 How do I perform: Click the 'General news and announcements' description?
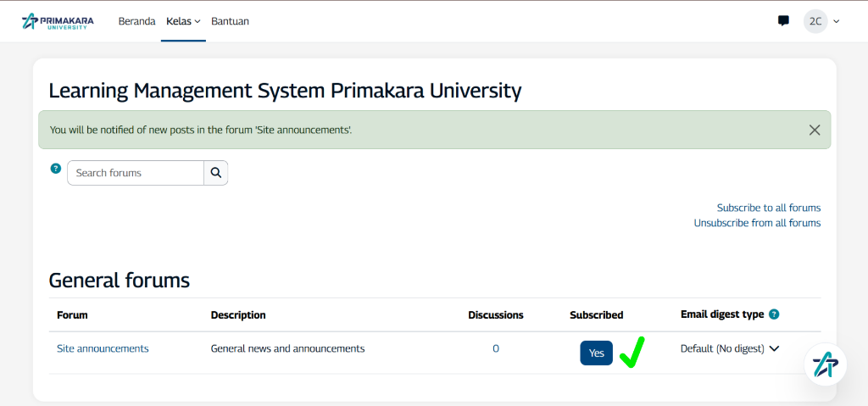(288, 348)
